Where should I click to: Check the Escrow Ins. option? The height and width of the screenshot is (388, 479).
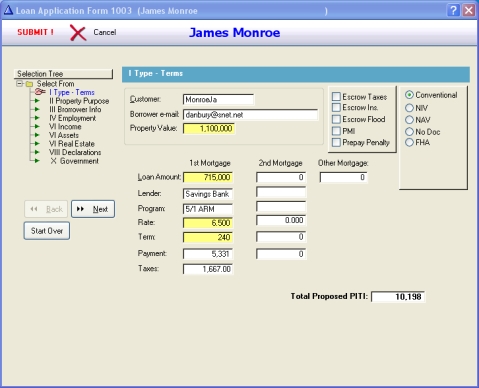pyautogui.click(x=336, y=107)
